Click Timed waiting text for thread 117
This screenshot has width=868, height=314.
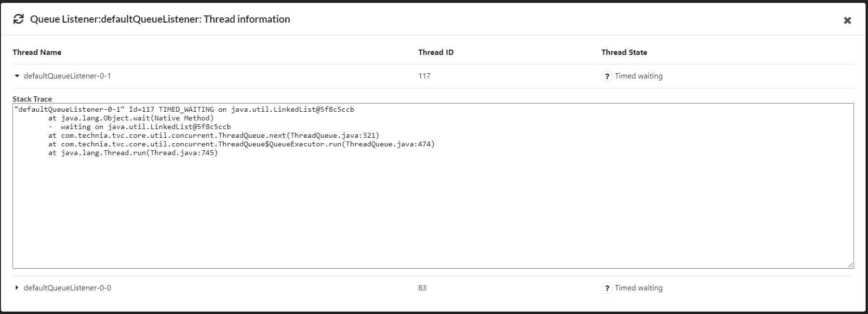[x=639, y=76]
